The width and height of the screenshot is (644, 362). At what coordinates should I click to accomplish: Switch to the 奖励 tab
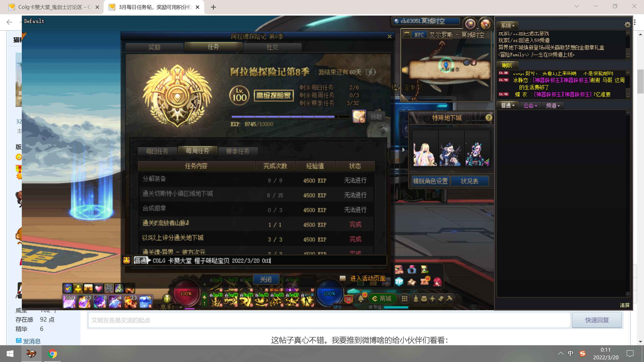click(154, 47)
